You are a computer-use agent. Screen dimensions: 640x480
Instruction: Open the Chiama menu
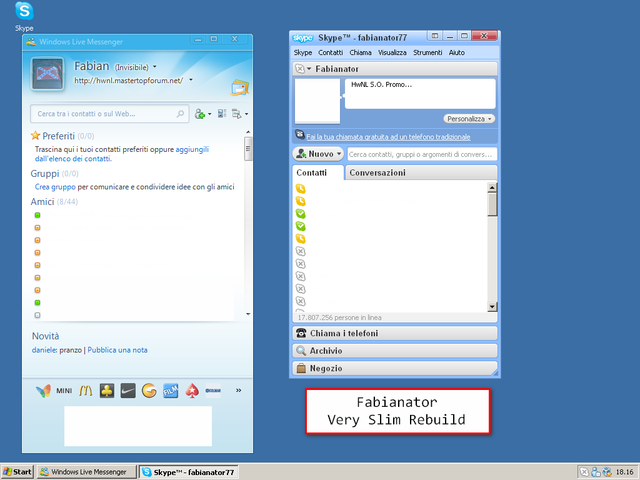pyautogui.click(x=360, y=53)
